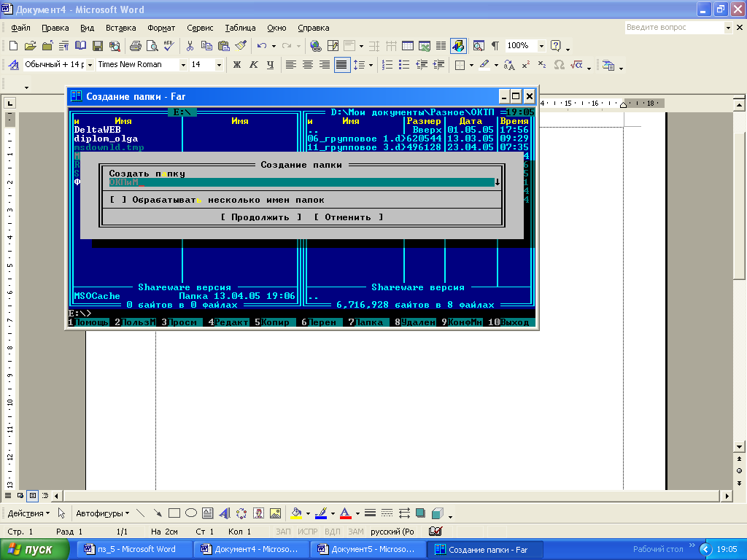Toggle bold formatting (Ж)

(x=237, y=65)
